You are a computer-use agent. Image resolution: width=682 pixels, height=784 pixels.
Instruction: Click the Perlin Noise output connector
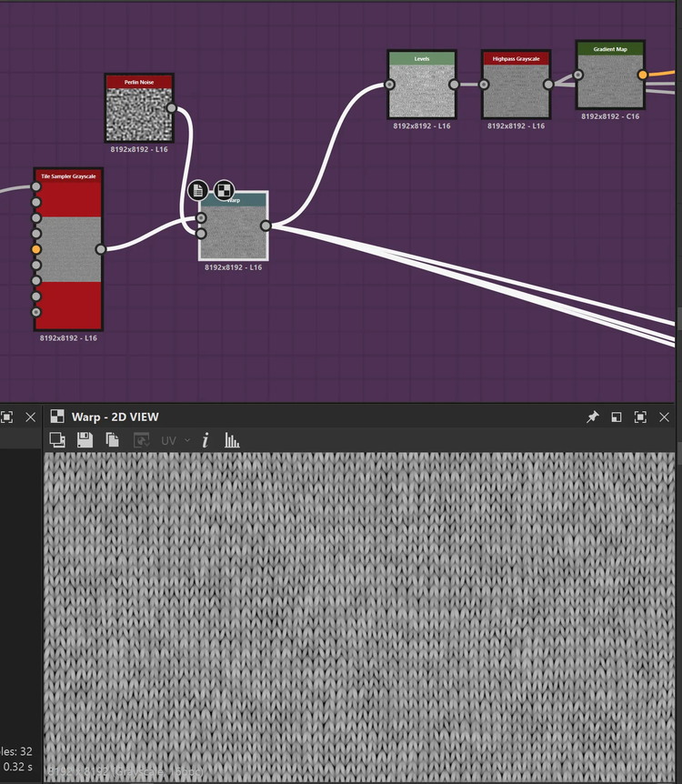[x=170, y=107]
